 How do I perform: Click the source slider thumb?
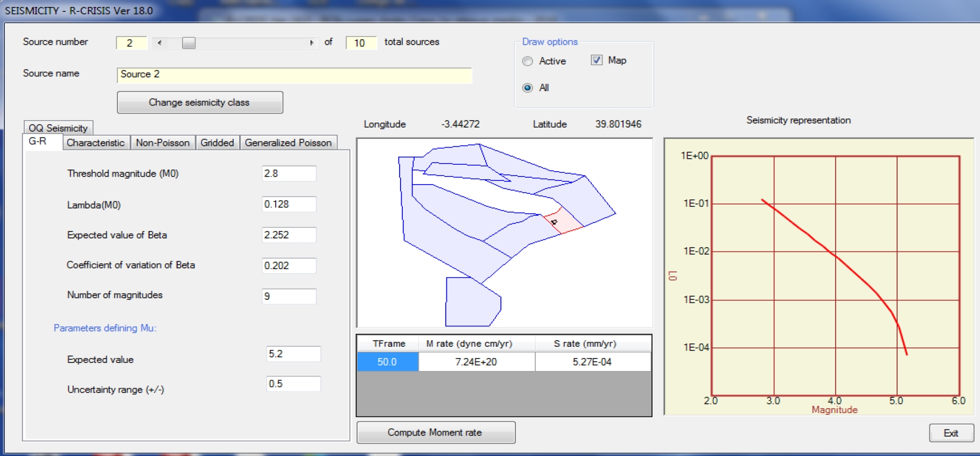coord(188,43)
